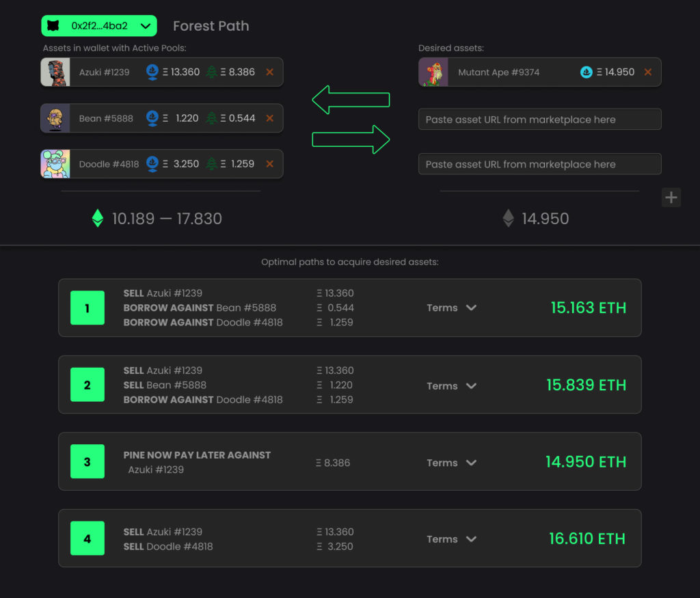Expand Terms for path 4 (16.610 ETH)

pyautogui.click(x=451, y=539)
